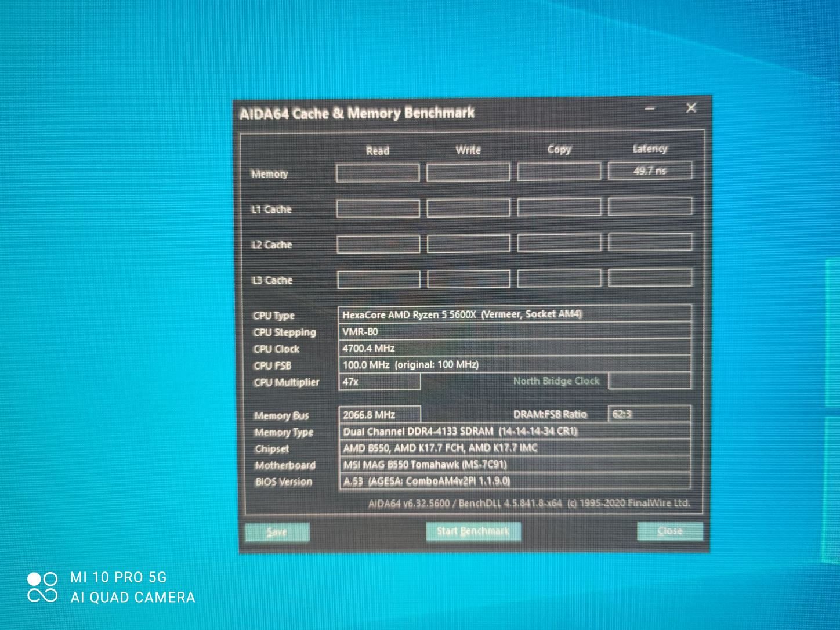Click the Memory Read result box

pyautogui.click(x=378, y=173)
